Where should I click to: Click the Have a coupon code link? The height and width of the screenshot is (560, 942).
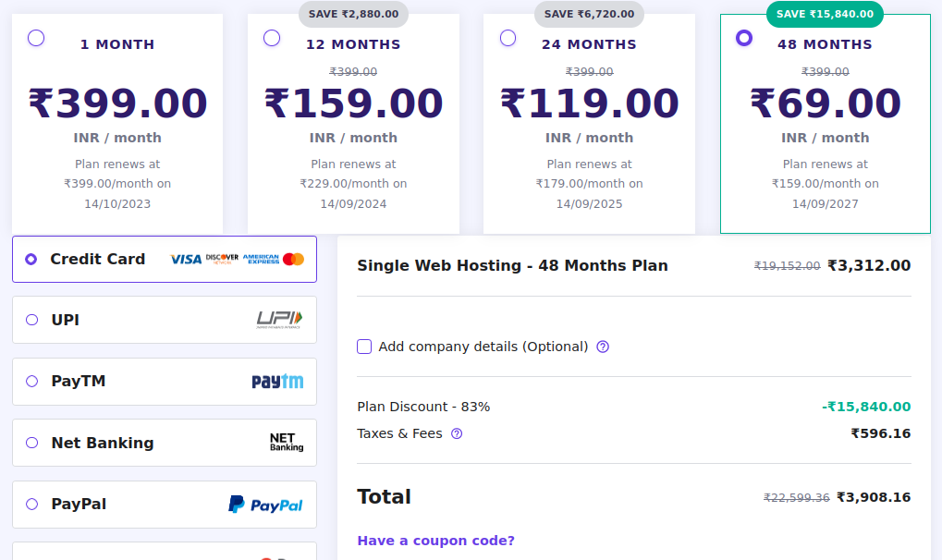pos(435,541)
